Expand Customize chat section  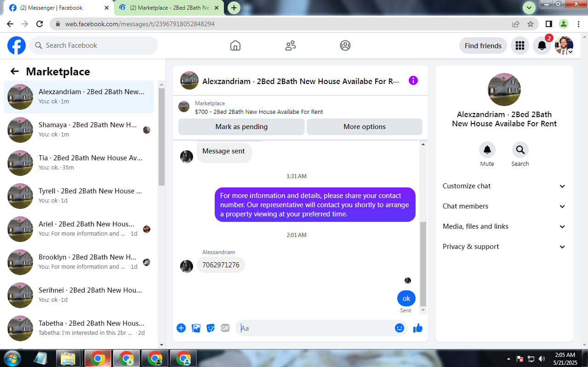click(504, 186)
